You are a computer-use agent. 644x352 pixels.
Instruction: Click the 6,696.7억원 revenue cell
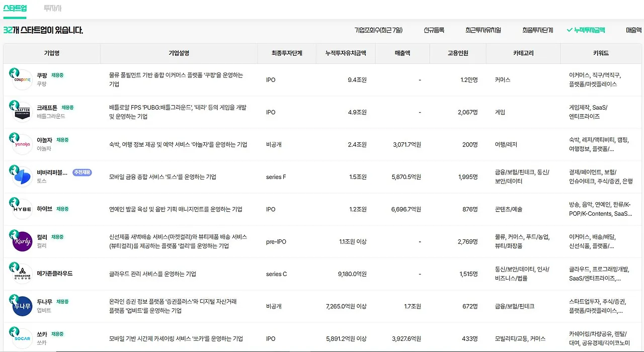[x=407, y=209]
